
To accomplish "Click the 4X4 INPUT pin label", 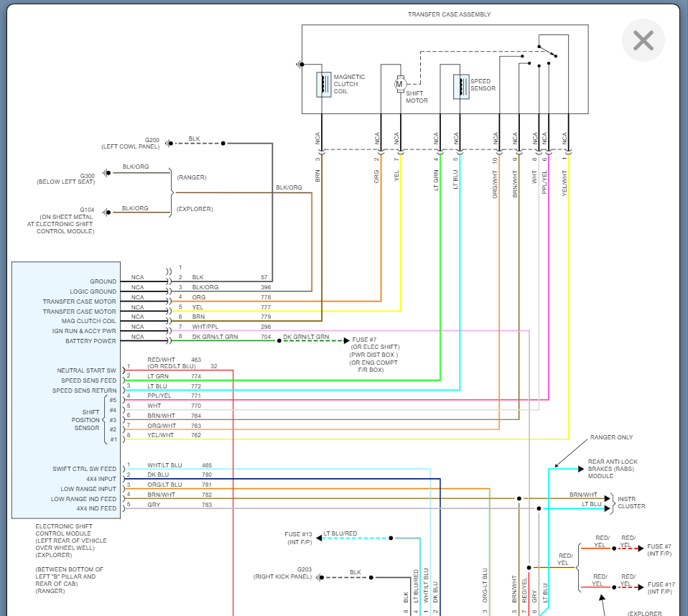I will coord(101,479).
